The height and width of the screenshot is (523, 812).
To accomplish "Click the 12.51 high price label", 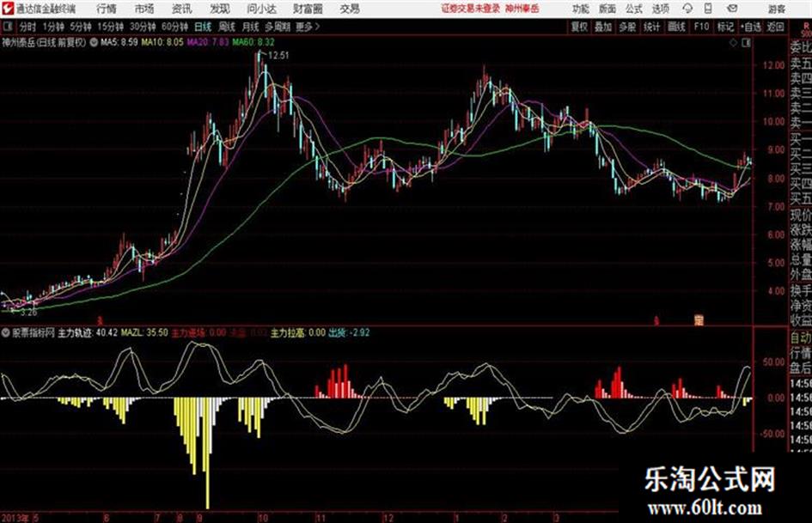I will pyautogui.click(x=278, y=56).
